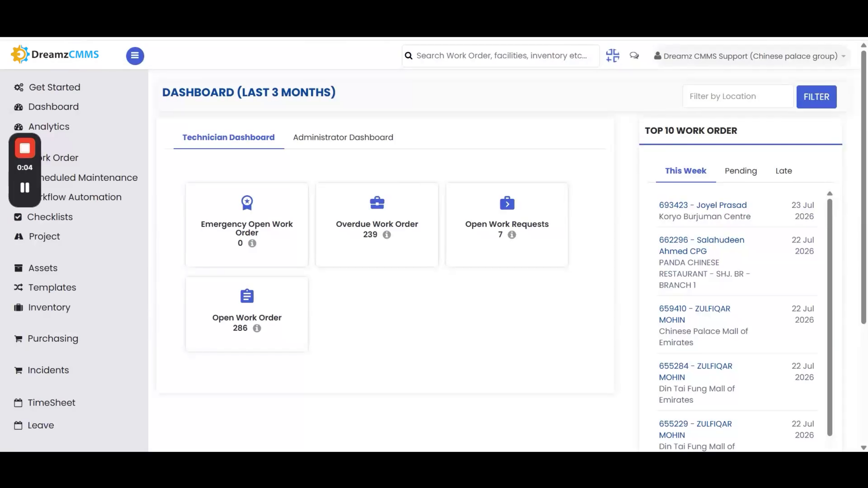The width and height of the screenshot is (868, 488).
Task: Click the work order list scroll-up arrow
Action: (830, 194)
